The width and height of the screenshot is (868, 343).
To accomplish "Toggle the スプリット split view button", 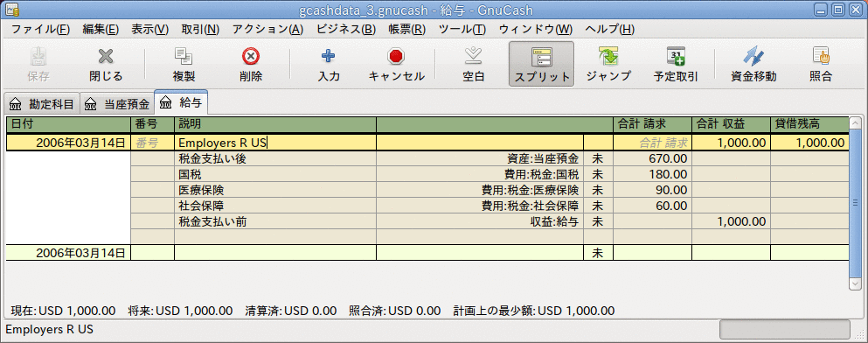I will tap(541, 64).
